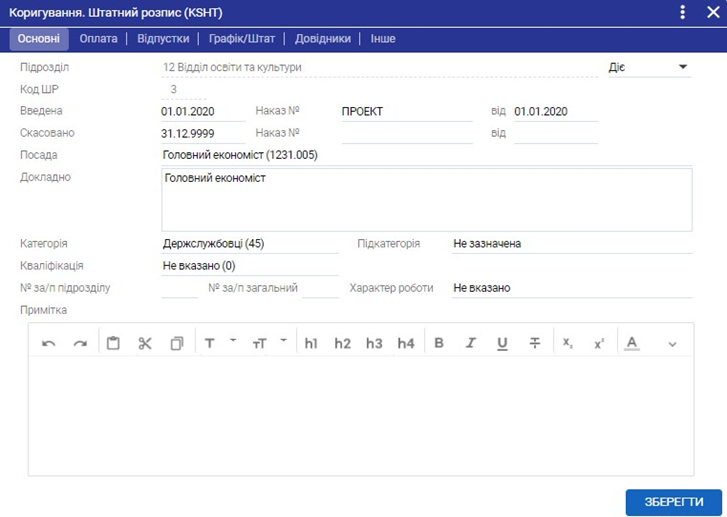Image resolution: width=727 pixels, height=517 pixels.
Task: Open the font size dropdown arrow
Action: (x=283, y=340)
